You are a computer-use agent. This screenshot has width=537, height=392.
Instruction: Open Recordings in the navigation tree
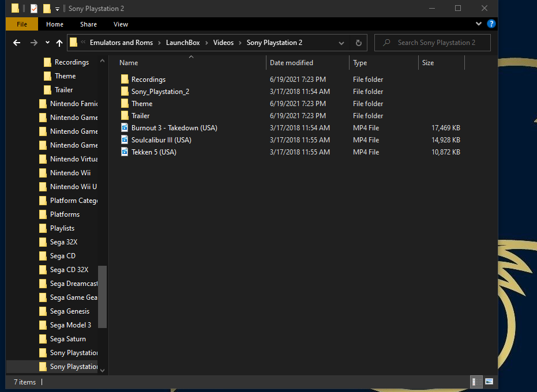pos(72,62)
